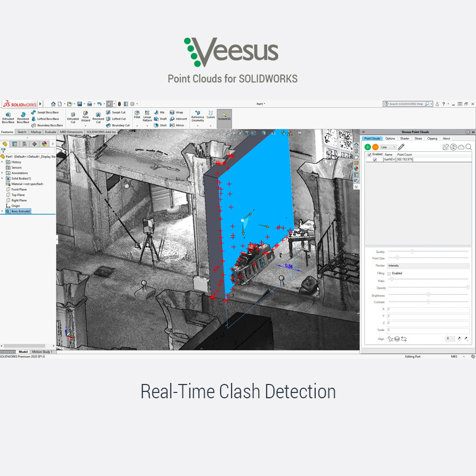Select the Revolved Cut tool
Screen dimensions: 476x476
(x=98, y=117)
